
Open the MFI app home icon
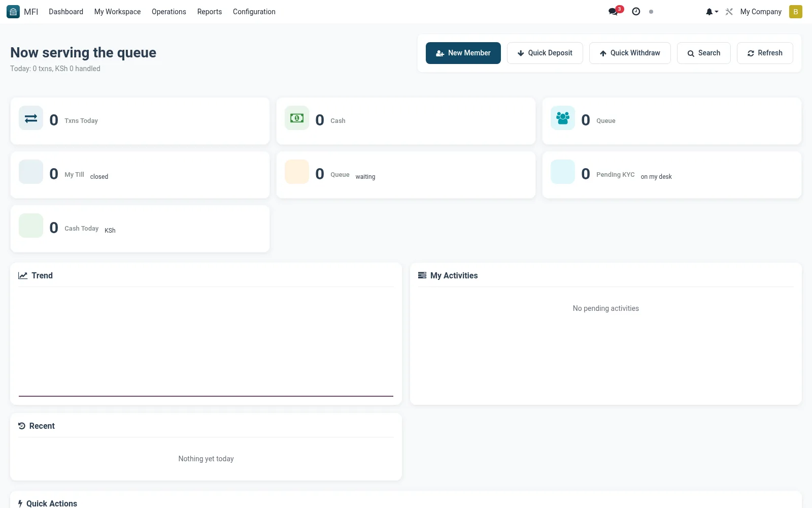click(x=13, y=12)
